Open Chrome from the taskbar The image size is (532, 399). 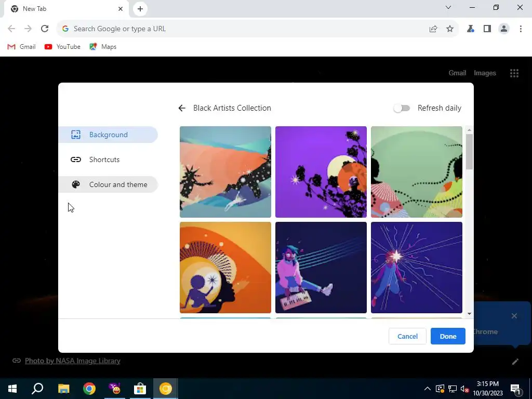pos(89,389)
